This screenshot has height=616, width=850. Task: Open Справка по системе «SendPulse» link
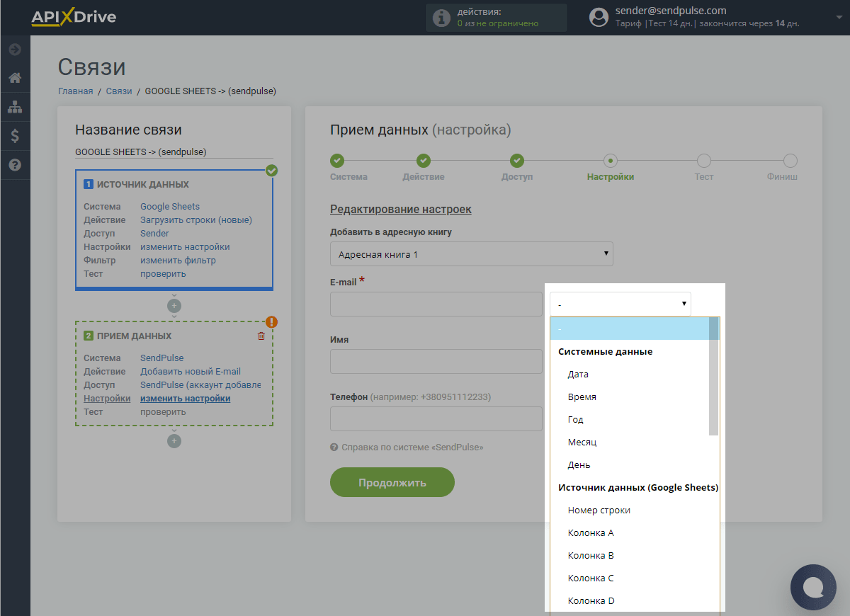click(412, 447)
